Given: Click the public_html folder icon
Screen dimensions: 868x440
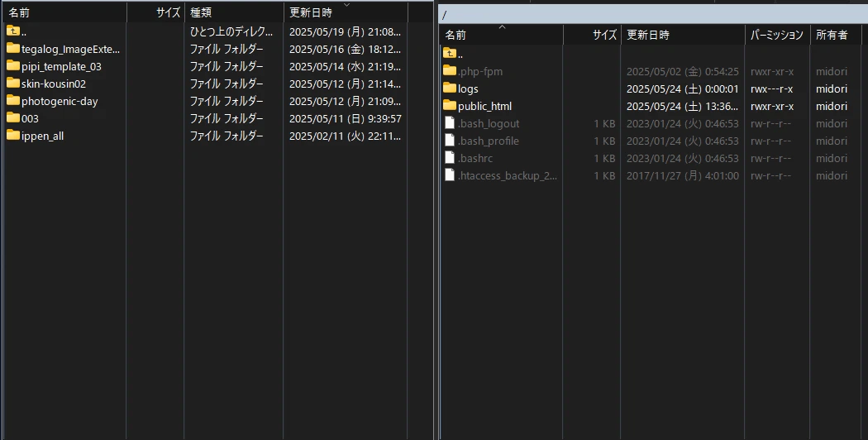Looking at the screenshot, I should pos(450,105).
